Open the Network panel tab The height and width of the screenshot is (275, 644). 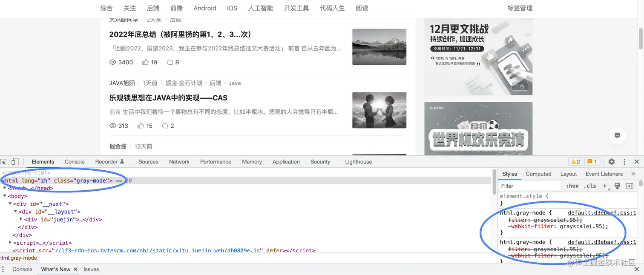pos(179,162)
